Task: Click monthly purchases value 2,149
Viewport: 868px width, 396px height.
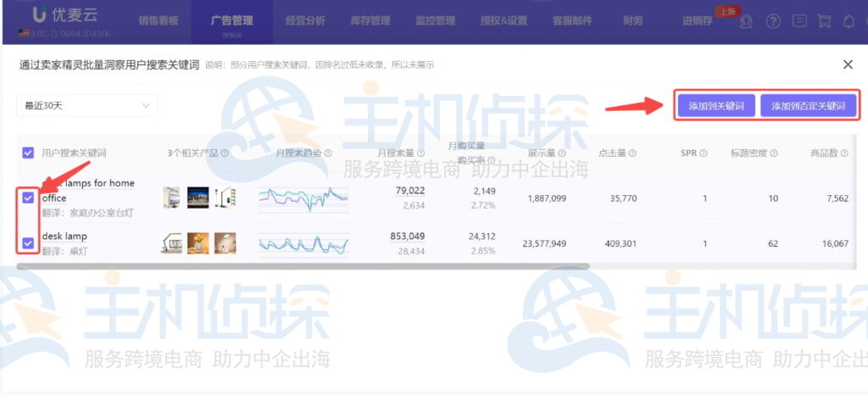Action: click(484, 191)
